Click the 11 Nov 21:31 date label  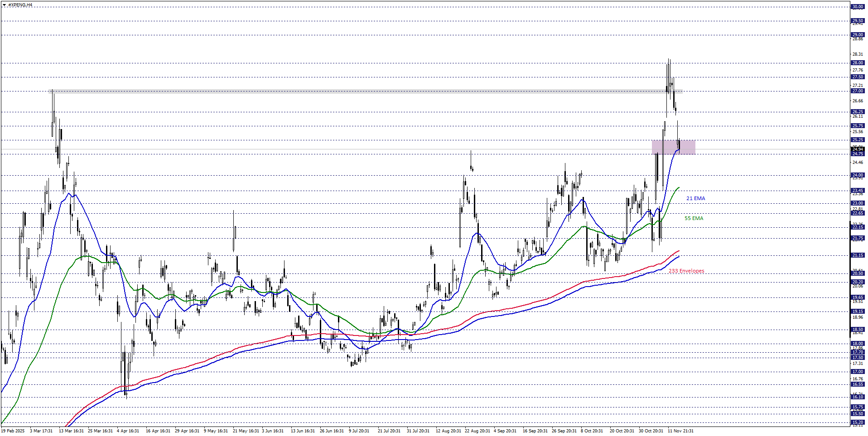point(680,431)
